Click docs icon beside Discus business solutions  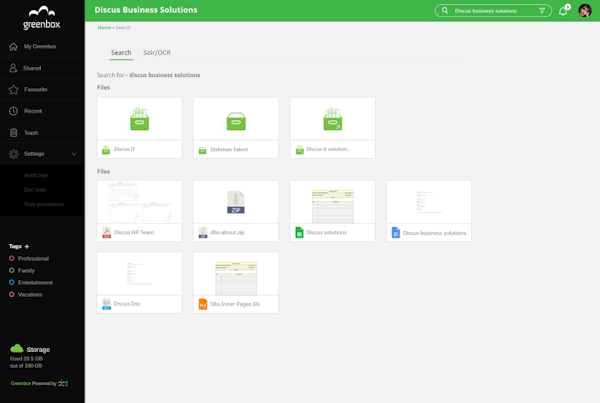coord(396,232)
